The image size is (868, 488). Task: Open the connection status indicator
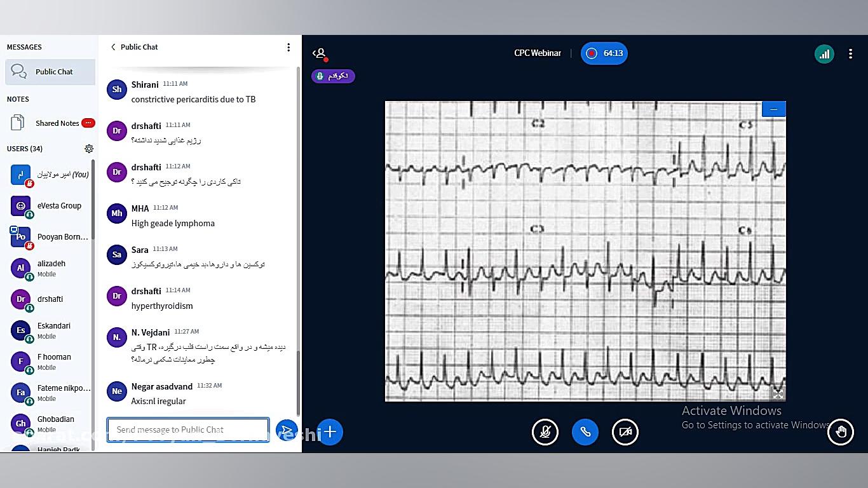[x=824, y=53]
